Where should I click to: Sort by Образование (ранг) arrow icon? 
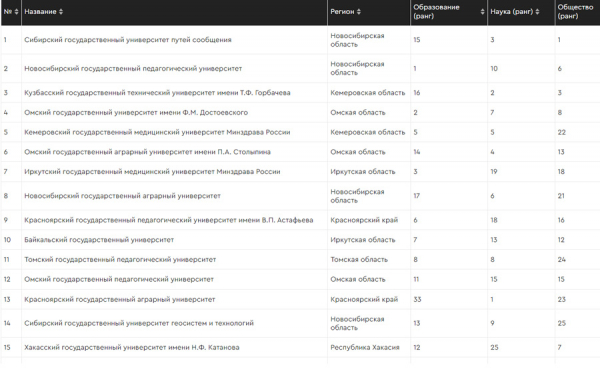click(482, 11)
